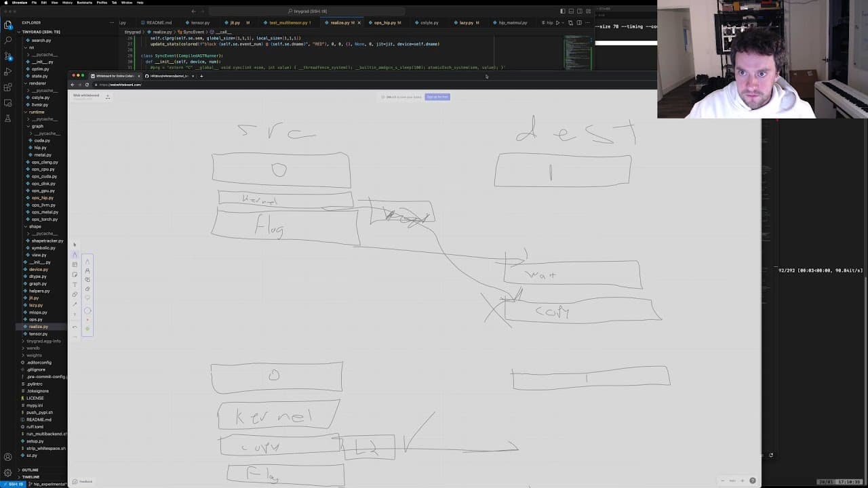Select the circle stroke size in the pen panel
This screenshot has width=868, height=488.
click(87, 310)
